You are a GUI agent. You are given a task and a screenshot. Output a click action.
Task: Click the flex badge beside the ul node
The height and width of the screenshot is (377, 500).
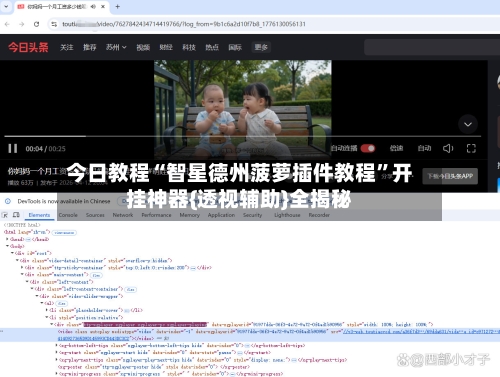(62, 303)
